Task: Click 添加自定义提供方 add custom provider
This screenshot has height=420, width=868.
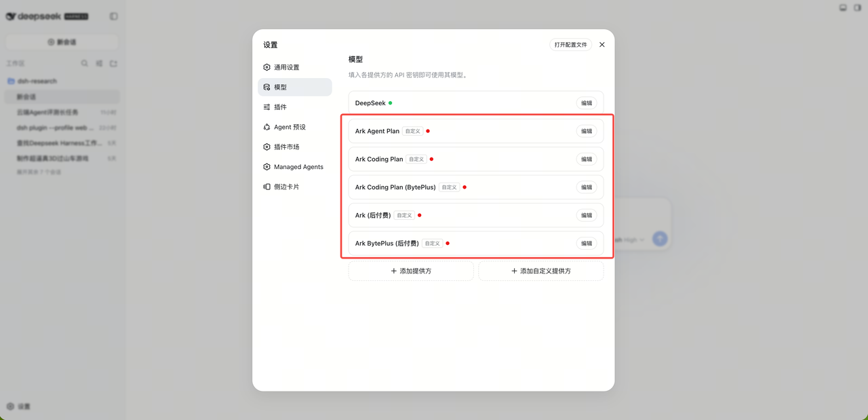Action: 541,271
